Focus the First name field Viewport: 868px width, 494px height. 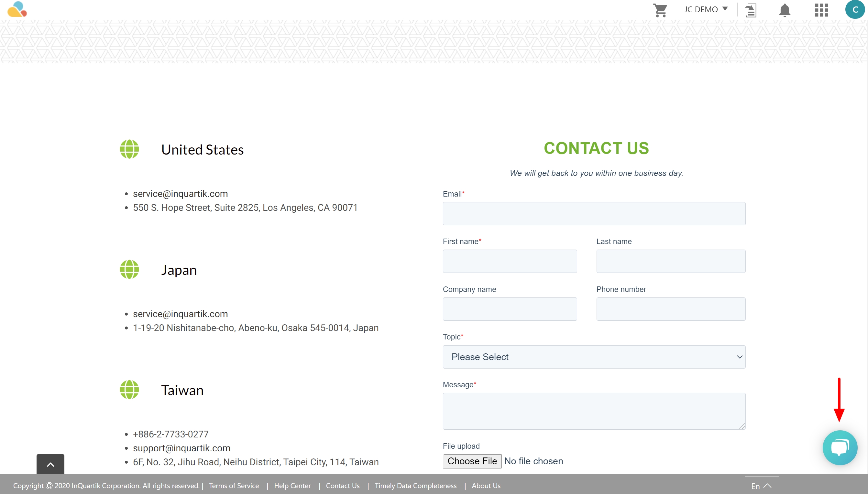510,261
